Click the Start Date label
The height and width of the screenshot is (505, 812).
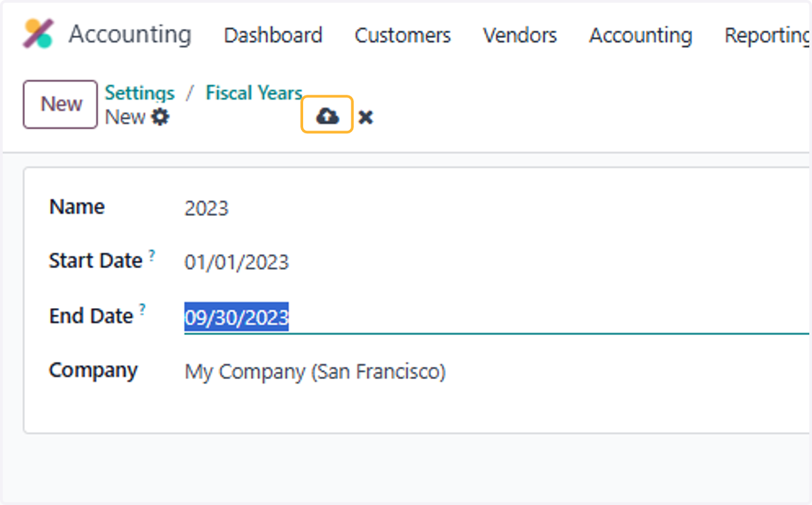coord(96,261)
